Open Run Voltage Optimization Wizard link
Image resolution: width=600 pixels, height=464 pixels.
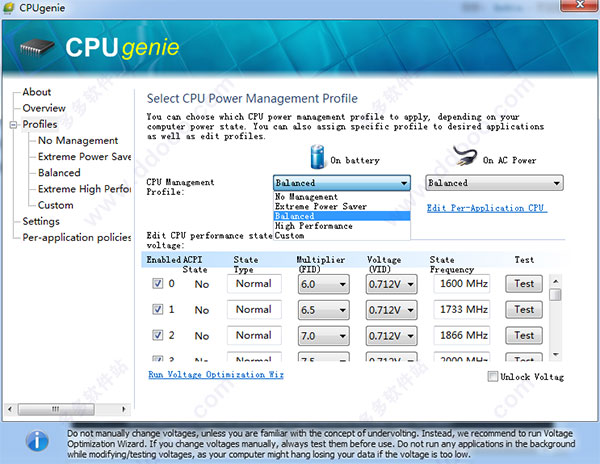point(216,374)
